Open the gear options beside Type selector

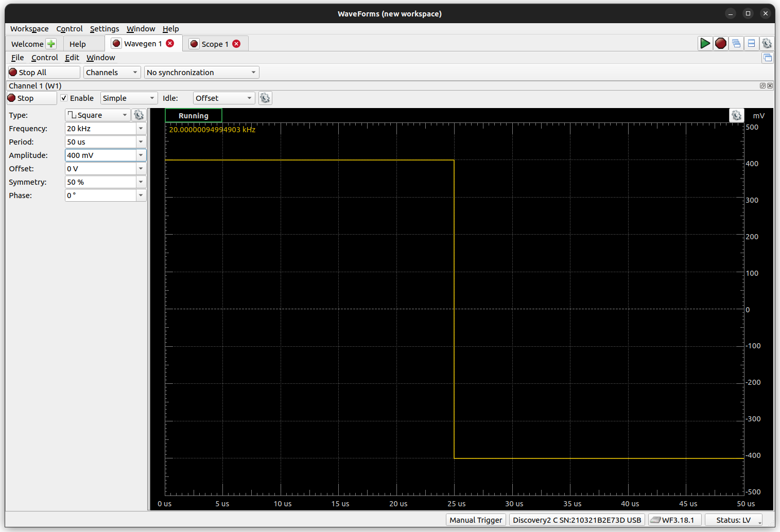pyautogui.click(x=139, y=115)
